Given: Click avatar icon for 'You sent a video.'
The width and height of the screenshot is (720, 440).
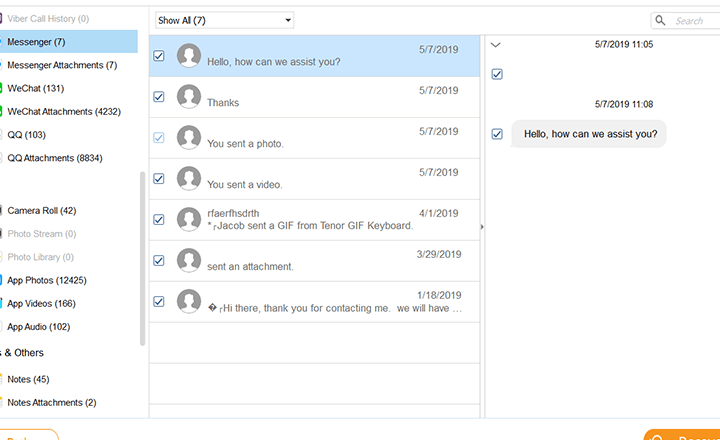Looking at the screenshot, I should (189, 178).
